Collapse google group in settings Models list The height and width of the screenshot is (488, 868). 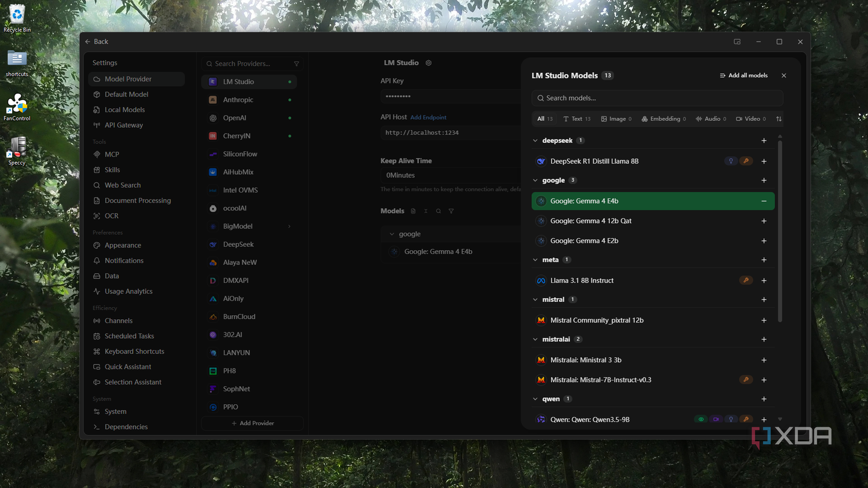(392, 234)
